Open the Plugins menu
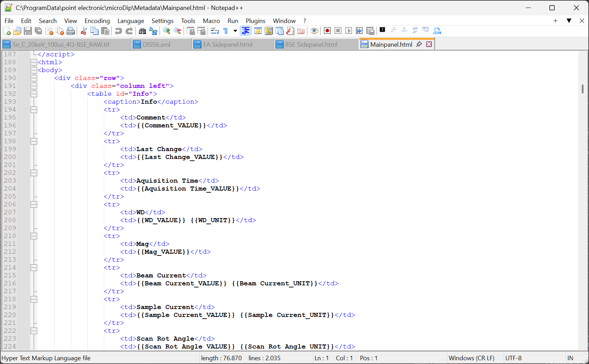The width and height of the screenshot is (589, 364). click(x=255, y=21)
